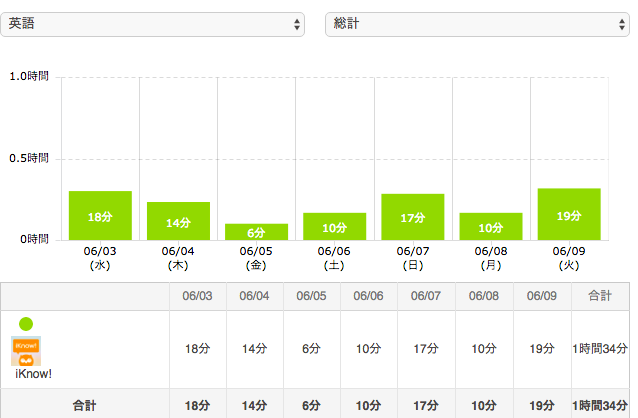Viewport: 638px width, 418px height.
Task: Click the green legend circle for iKnow!
Action: [x=26, y=323]
